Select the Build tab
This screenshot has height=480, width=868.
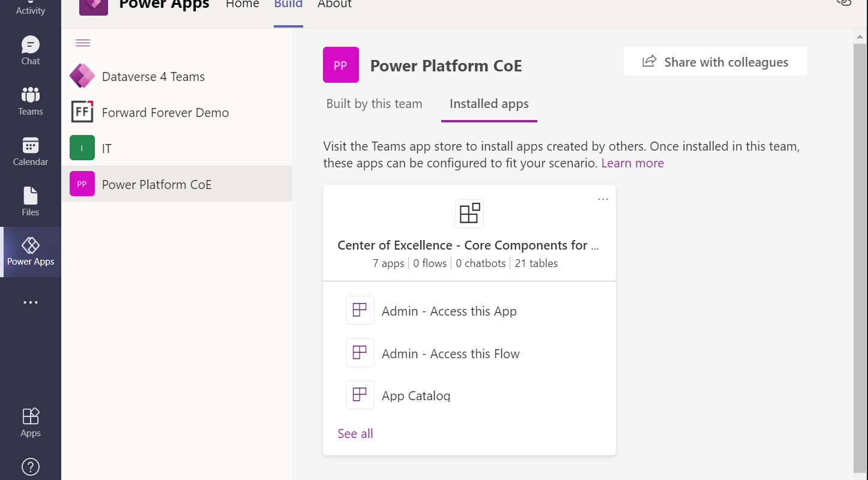(x=288, y=5)
